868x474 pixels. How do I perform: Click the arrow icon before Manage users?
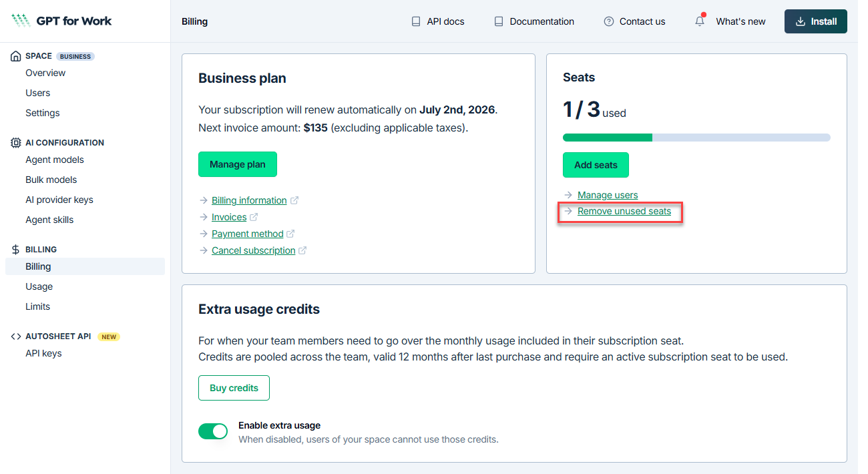tap(568, 195)
